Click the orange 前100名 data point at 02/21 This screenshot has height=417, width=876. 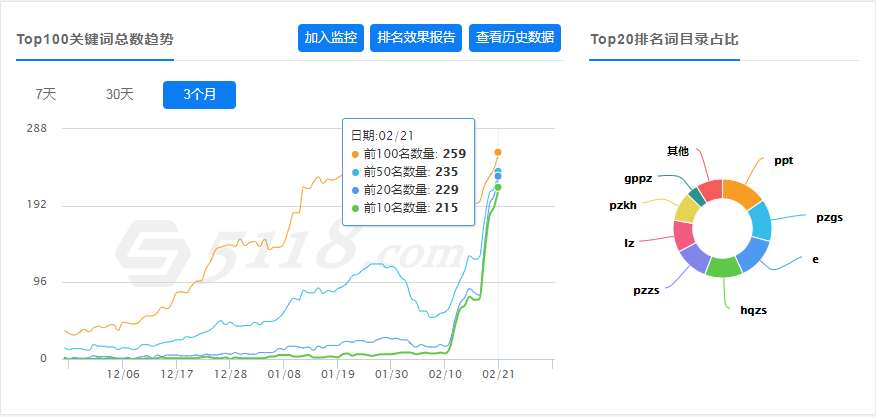point(498,152)
